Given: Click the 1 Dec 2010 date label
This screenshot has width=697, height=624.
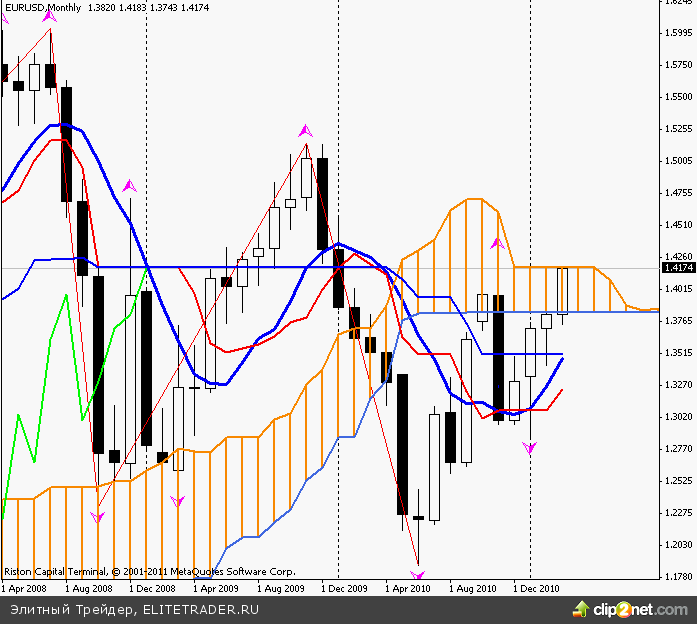Looking at the screenshot, I should pos(537,589).
